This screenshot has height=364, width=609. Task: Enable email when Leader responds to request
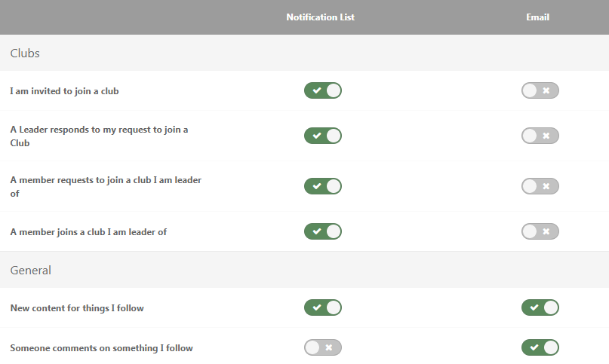(540, 136)
